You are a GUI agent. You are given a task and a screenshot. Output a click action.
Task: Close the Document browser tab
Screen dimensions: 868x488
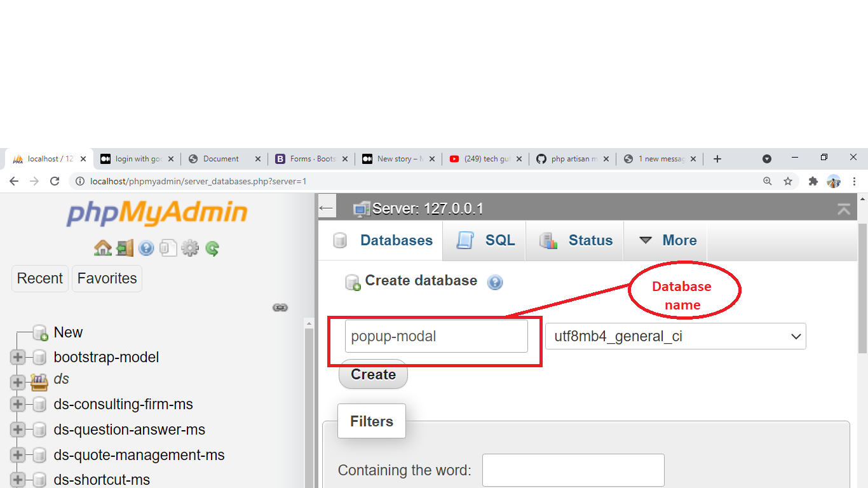click(257, 159)
